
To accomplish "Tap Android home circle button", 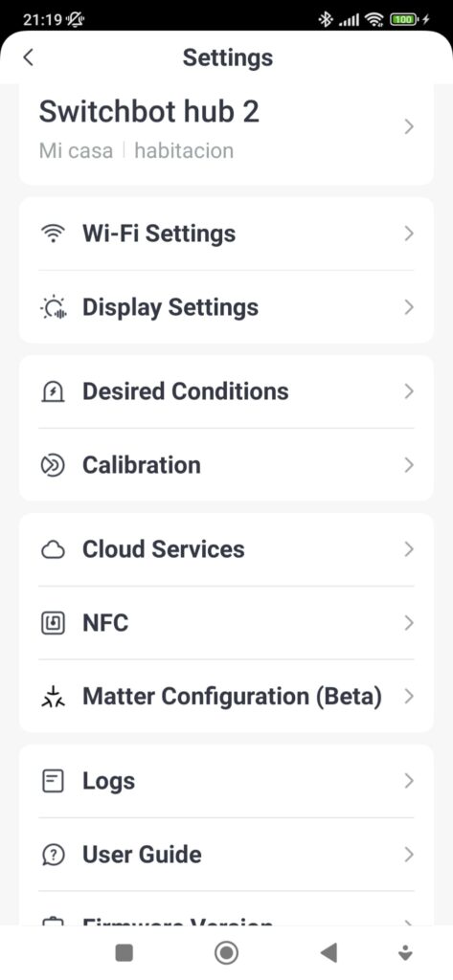I will point(226,952).
